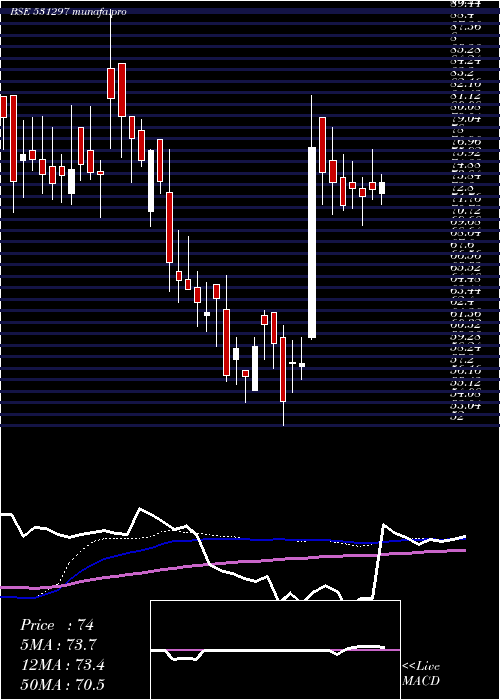The width and height of the screenshot is (500, 700).
Task: Open the MACD inset chart box
Action: 275,650
